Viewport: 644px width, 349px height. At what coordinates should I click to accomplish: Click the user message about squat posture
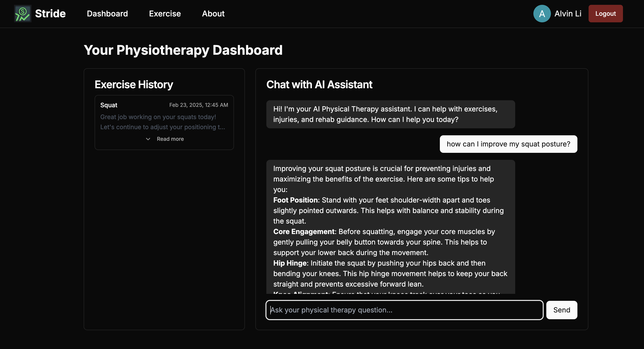click(x=508, y=144)
